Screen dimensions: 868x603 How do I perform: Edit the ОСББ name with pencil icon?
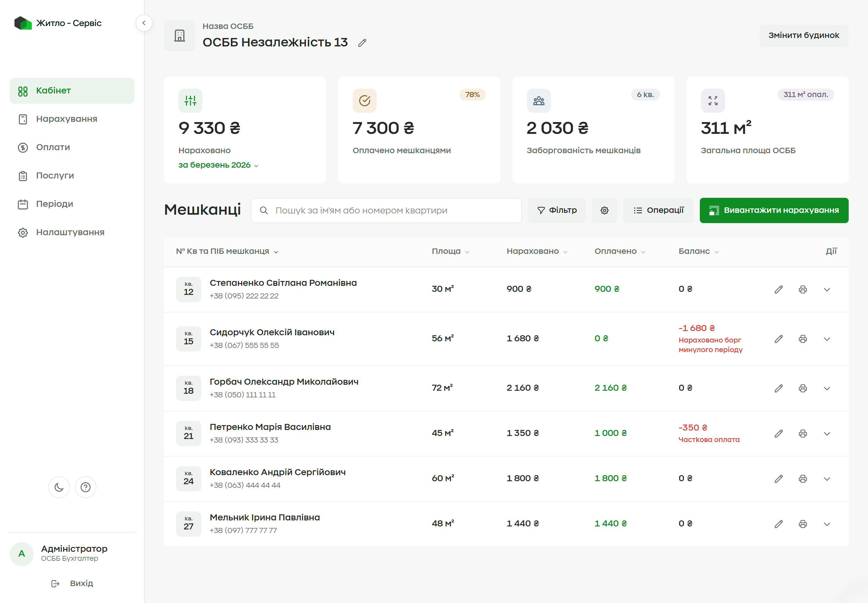(362, 43)
